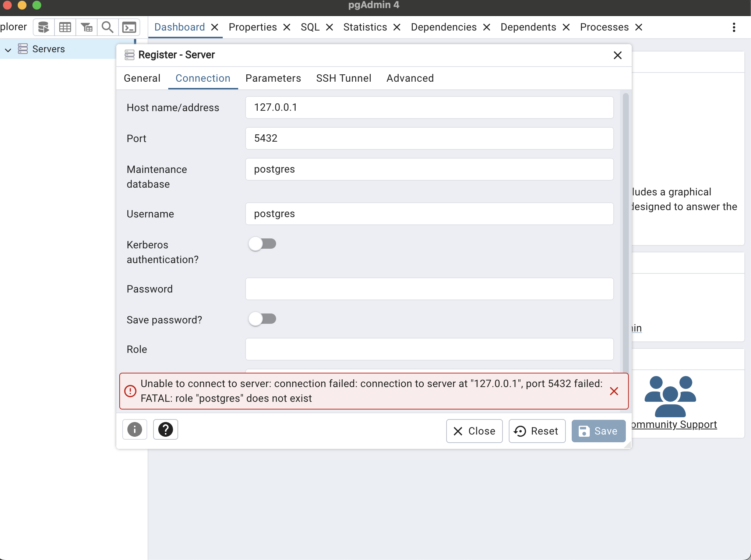Screen dimensions: 751x560
Task: Click the Username field
Action: coord(430,214)
